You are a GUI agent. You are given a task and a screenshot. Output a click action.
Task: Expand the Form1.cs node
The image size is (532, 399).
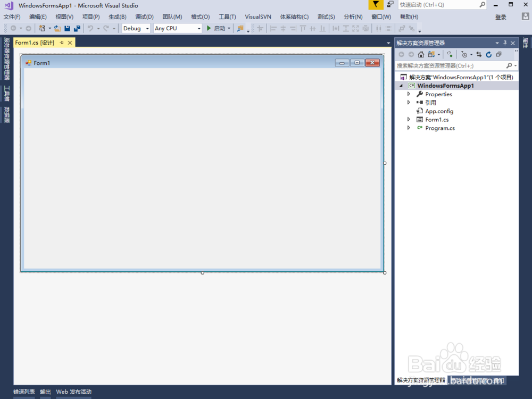pyautogui.click(x=409, y=119)
